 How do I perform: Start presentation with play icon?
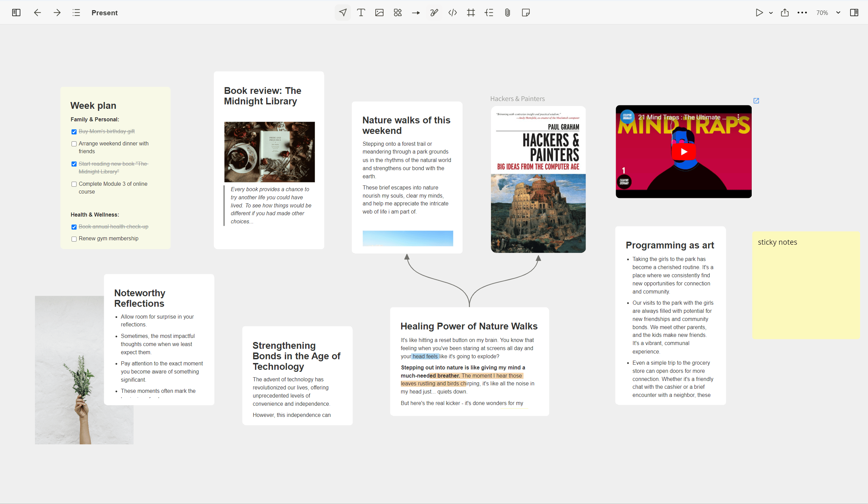point(759,13)
